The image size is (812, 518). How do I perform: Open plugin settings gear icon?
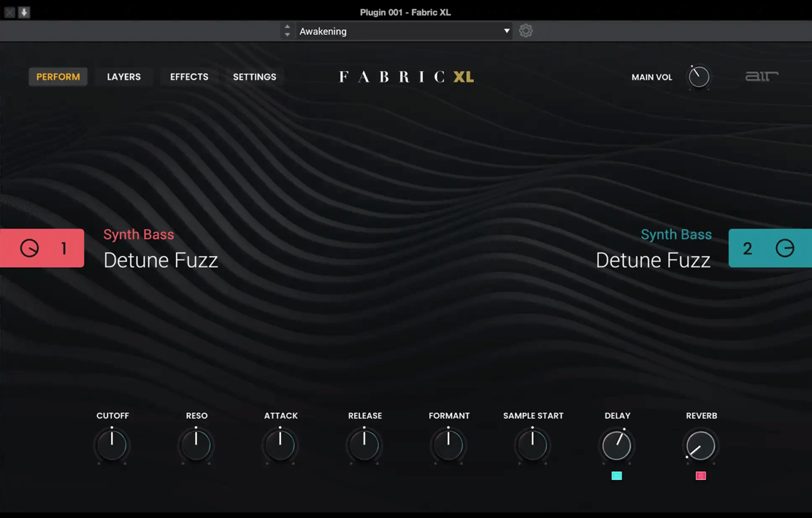(526, 31)
